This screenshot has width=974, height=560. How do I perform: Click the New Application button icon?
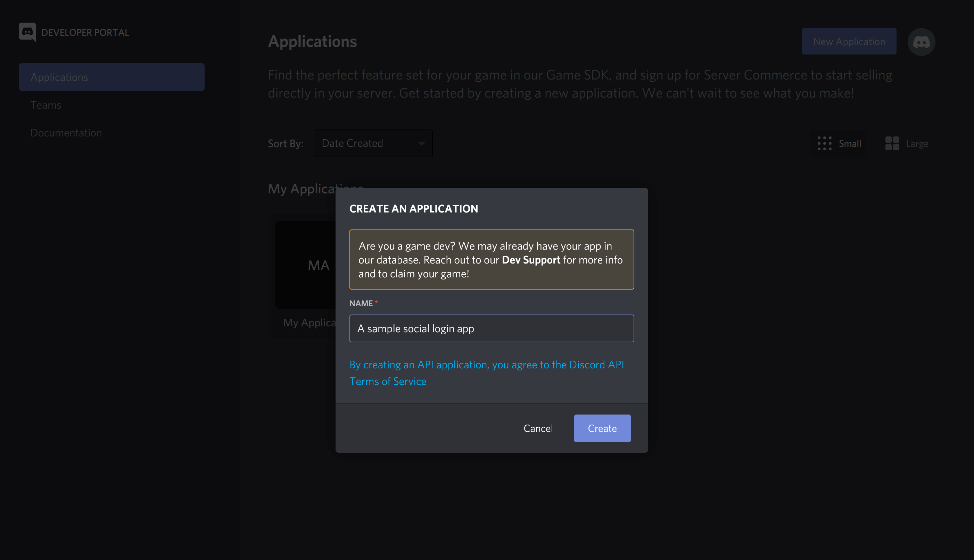click(x=849, y=41)
